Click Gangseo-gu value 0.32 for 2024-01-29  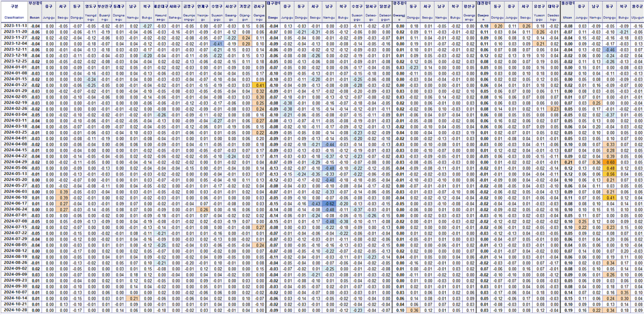point(260,91)
